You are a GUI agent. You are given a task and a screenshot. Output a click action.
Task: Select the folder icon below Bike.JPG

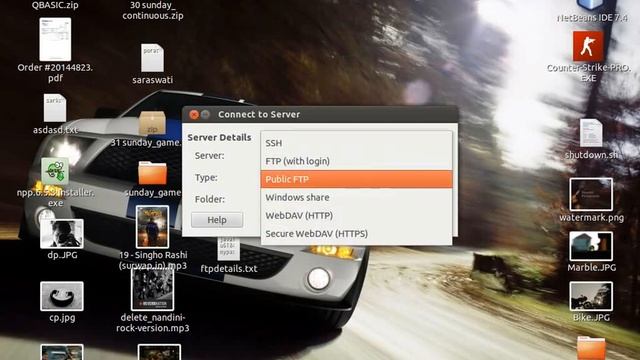pyautogui.click(x=591, y=348)
